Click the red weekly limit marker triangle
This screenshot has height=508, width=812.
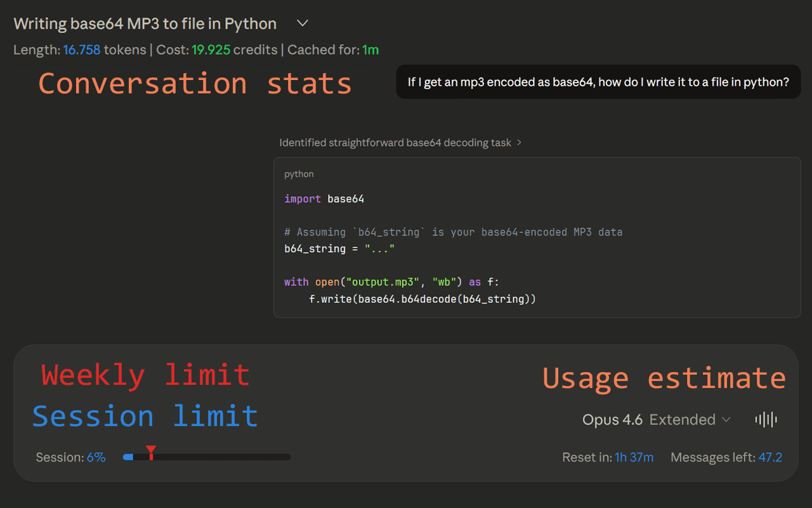[x=151, y=450]
